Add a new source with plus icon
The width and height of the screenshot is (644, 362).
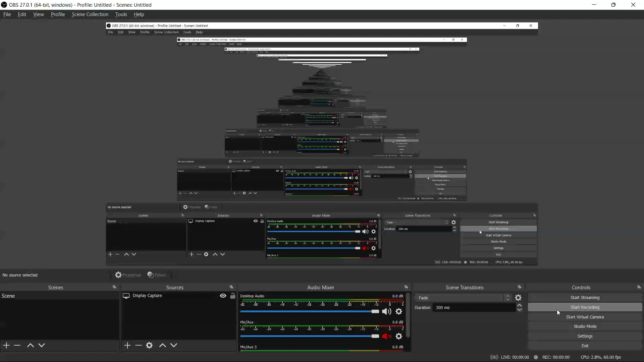pyautogui.click(x=127, y=345)
